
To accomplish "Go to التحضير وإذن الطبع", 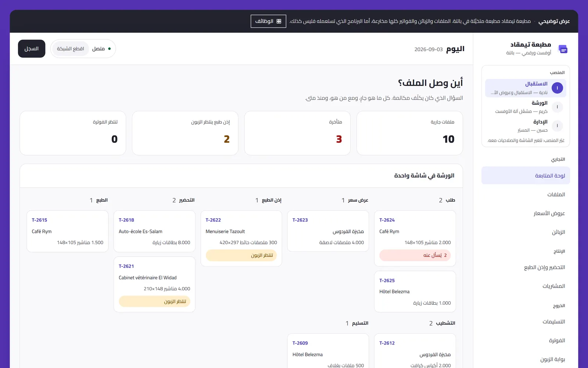I will tap(526, 267).
